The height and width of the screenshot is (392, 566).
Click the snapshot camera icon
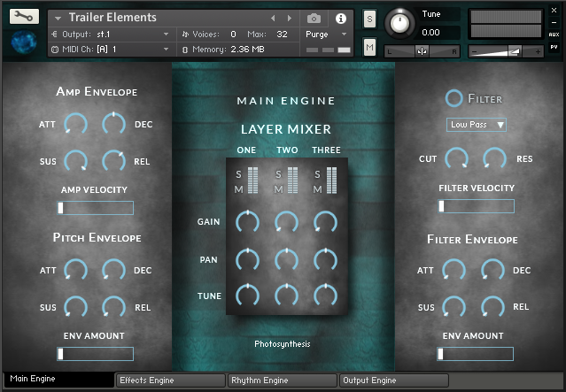pyautogui.click(x=314, y=18)
